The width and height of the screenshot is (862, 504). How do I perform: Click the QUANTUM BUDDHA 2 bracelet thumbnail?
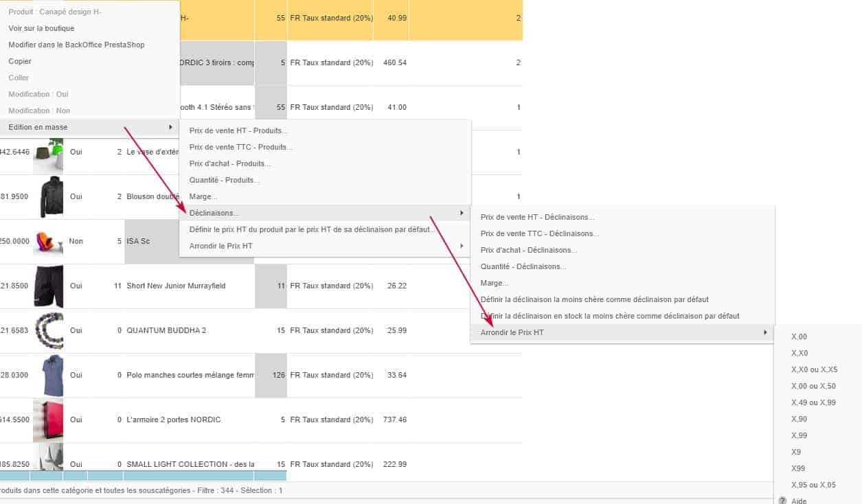[48, 330]
